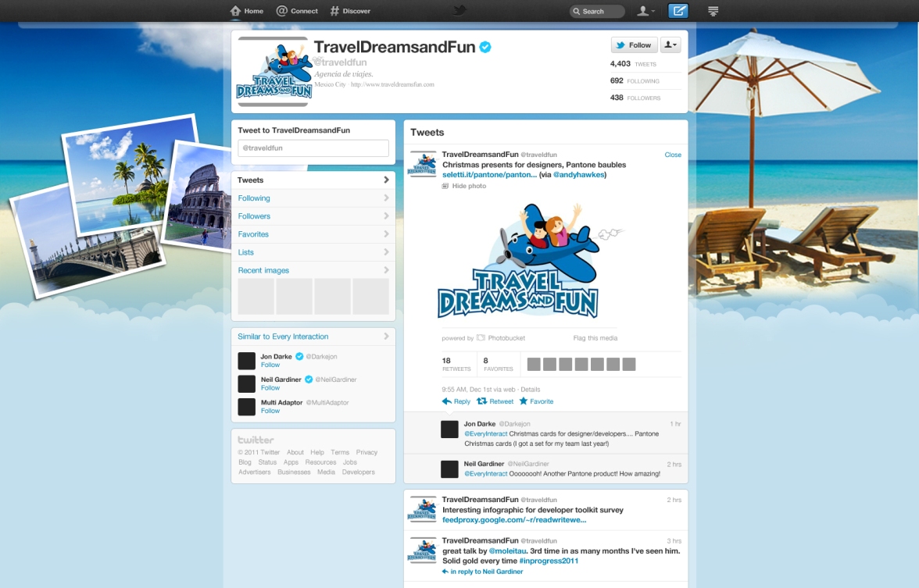Click the chevron on the Tweets row

pos(386,180)
